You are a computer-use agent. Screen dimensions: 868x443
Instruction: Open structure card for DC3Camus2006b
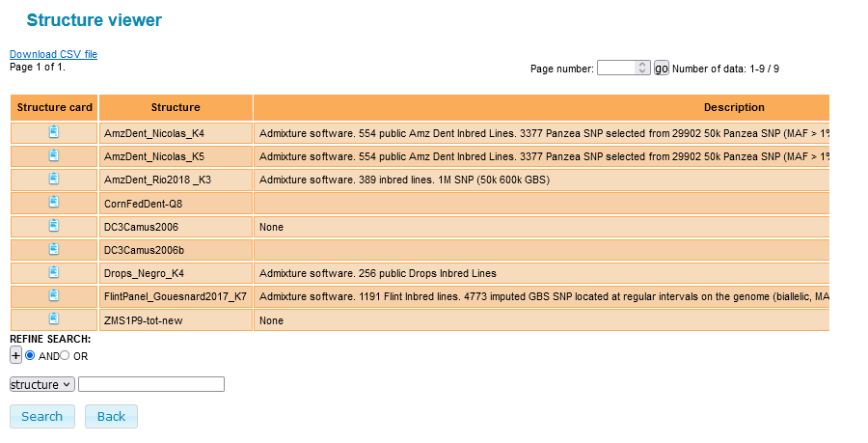point(54,249)
